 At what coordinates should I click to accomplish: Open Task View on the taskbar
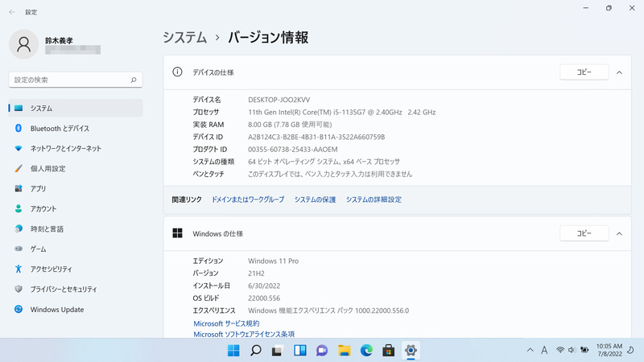pos(278,351)
